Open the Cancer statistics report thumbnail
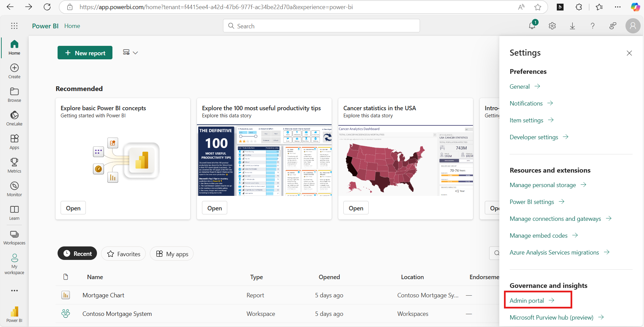Viewport: 644px width, 327px height. click(405, 160)
